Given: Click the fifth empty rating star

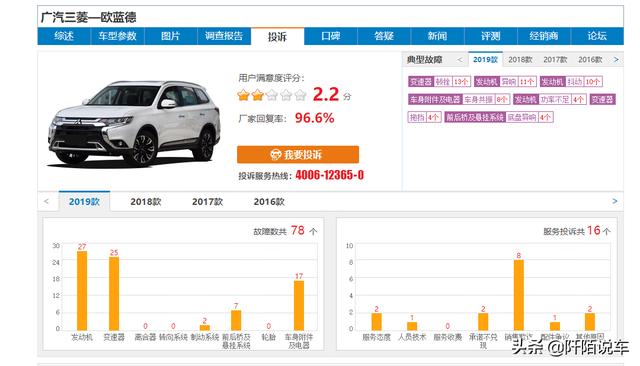Looking at the screenshot, I should pos(300,95).
